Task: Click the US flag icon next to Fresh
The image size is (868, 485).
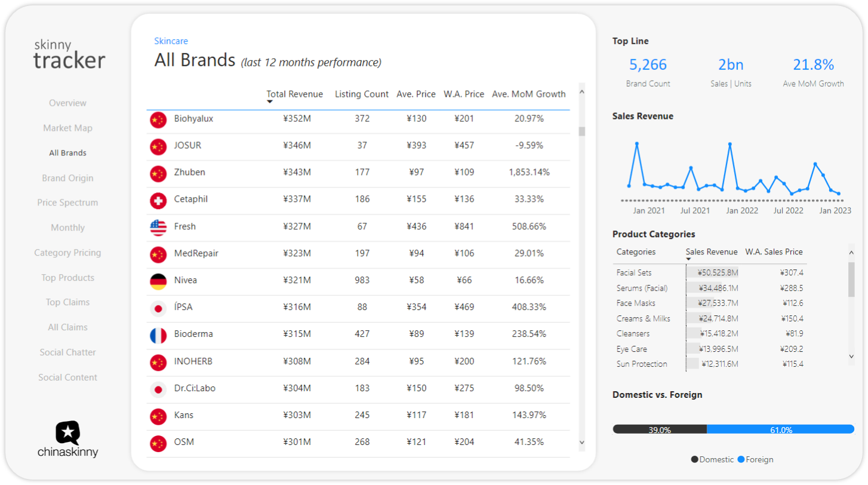Action: point(158,228)
